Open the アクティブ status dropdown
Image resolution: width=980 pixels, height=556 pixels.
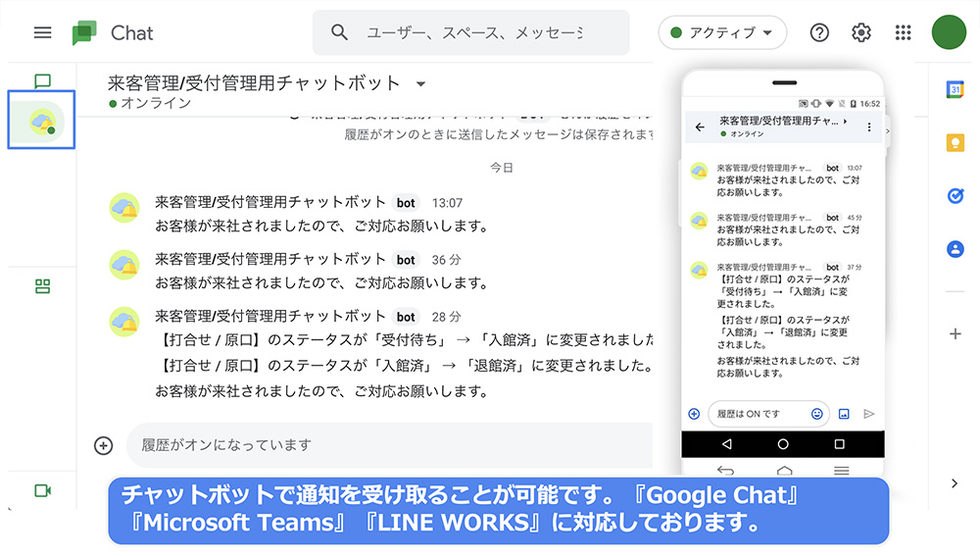click(x=722, y=32)
